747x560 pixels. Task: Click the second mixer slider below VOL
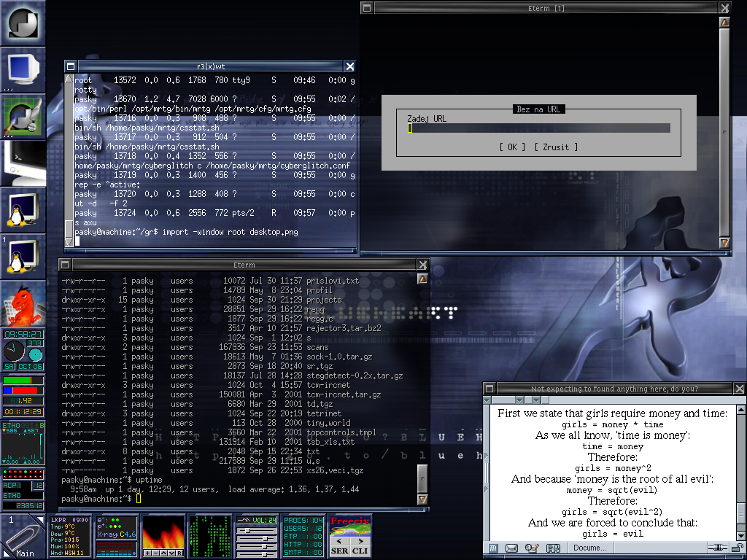pyautogui.click(x=257, y=539)
